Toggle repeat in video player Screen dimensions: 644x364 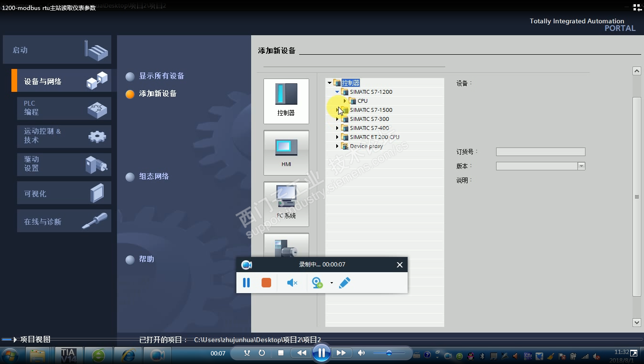tap(262, 353)
